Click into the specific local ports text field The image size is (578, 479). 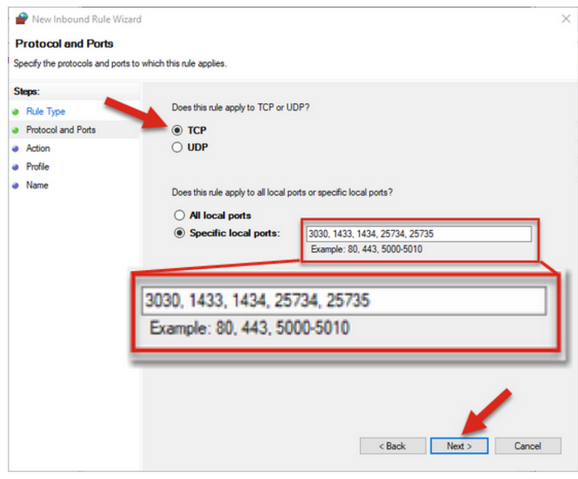click(419, 234)
